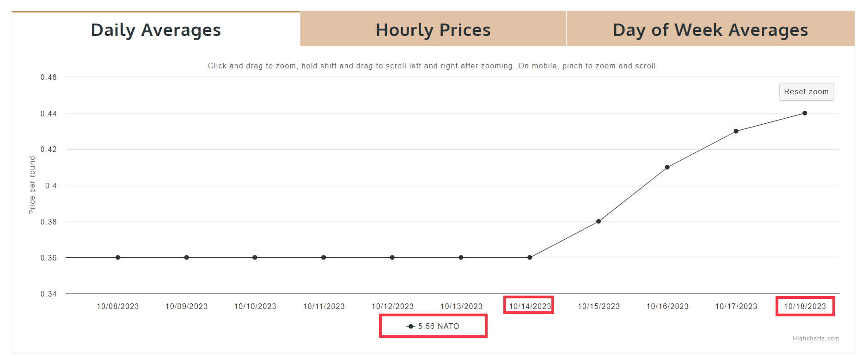Open the Hourly Prices tab
The height and width of the screenshot is (357, 868).
point(433,29)
